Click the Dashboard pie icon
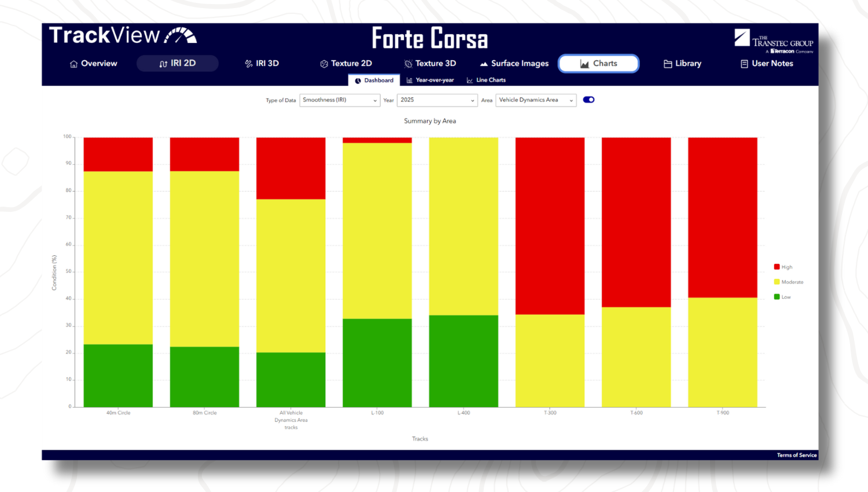868x492 pixels. point(358,80)
